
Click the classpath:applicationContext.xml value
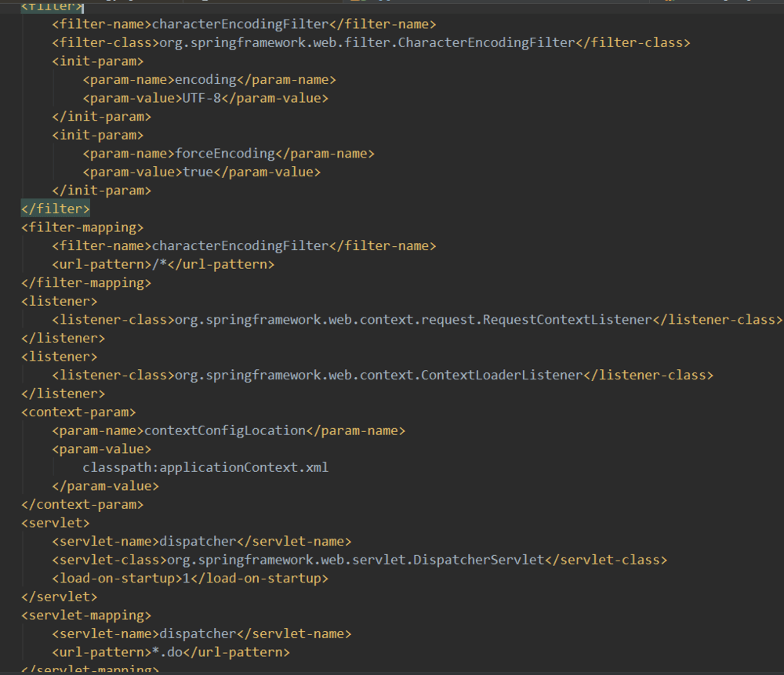click(205, 467)
